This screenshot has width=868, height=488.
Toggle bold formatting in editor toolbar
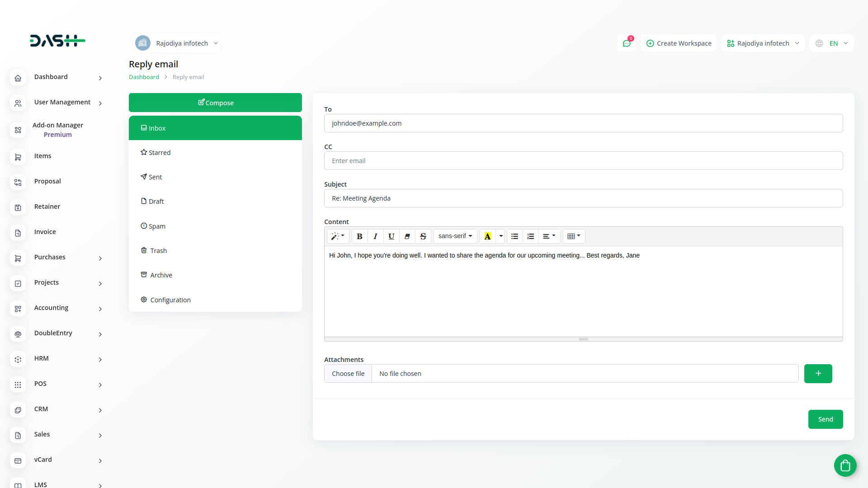point(359,236)
